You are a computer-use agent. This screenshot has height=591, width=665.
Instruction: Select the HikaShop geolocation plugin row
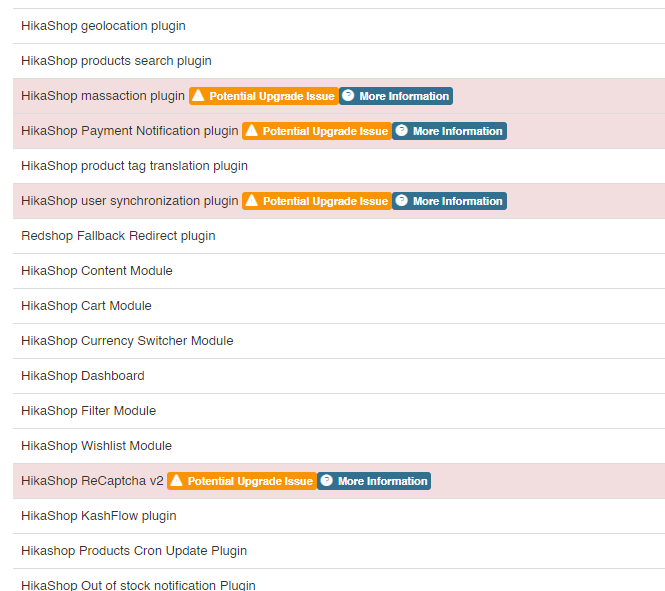pyautogui.click(x=103, y=26)
